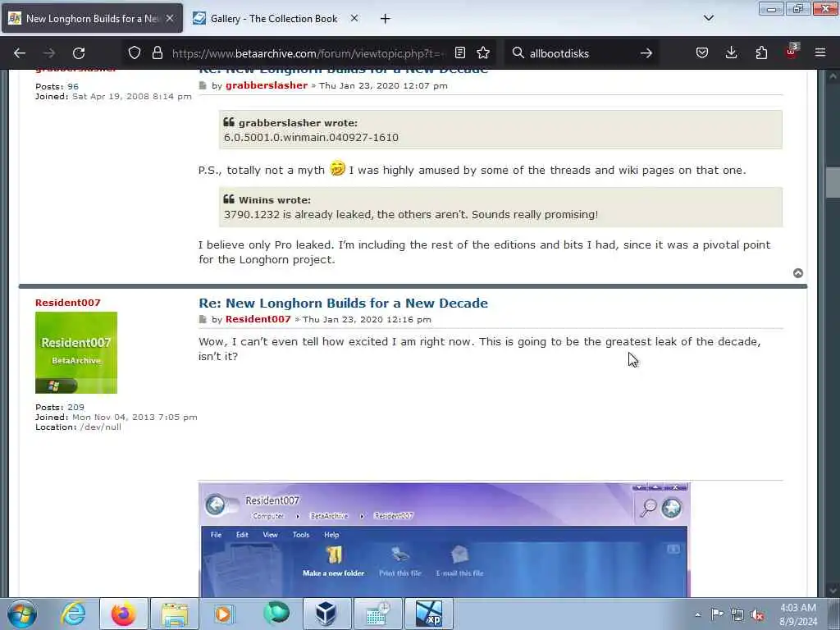Image resolution: width=840 pixels, height=630 pixels.
Task: Click the quoted text 6.0.5001.0.winmain.040927-1610
Action: pyautogui.click(x=311, y=138)
